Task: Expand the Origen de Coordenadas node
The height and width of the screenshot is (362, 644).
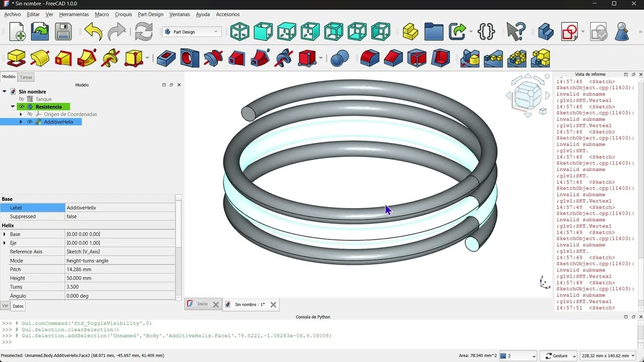Action: click(x=21, y=114)
